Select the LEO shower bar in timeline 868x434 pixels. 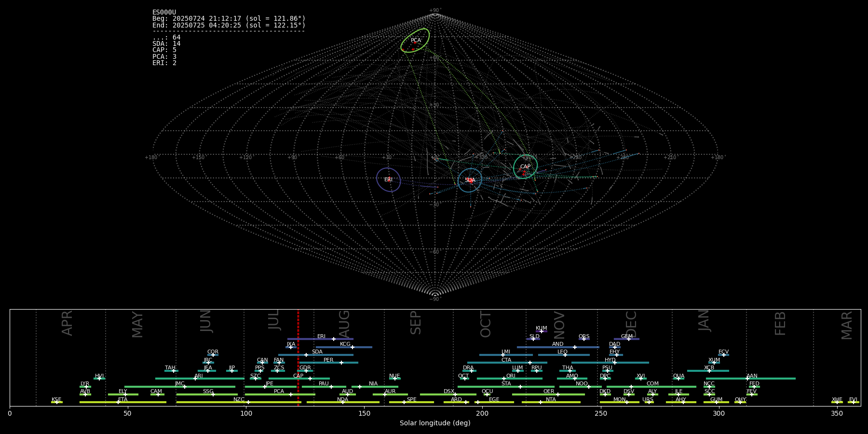[564, 355]
